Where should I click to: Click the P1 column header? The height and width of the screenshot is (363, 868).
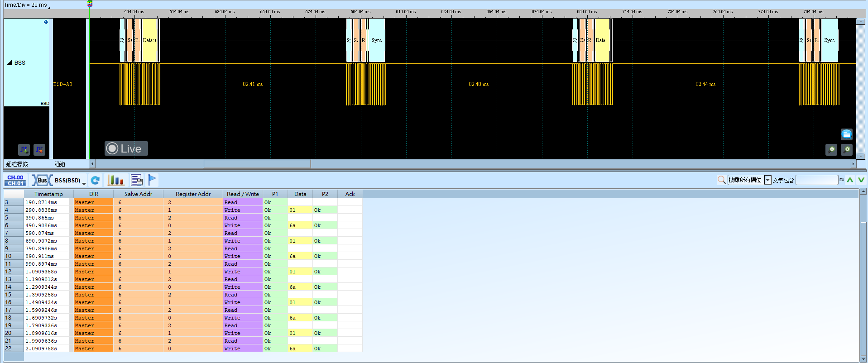[x=275, y=194]
